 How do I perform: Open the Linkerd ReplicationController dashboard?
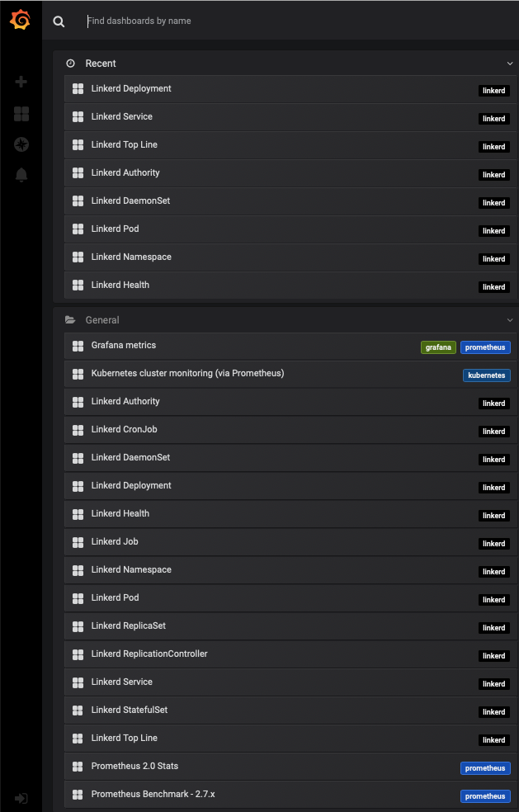point(290,654)
